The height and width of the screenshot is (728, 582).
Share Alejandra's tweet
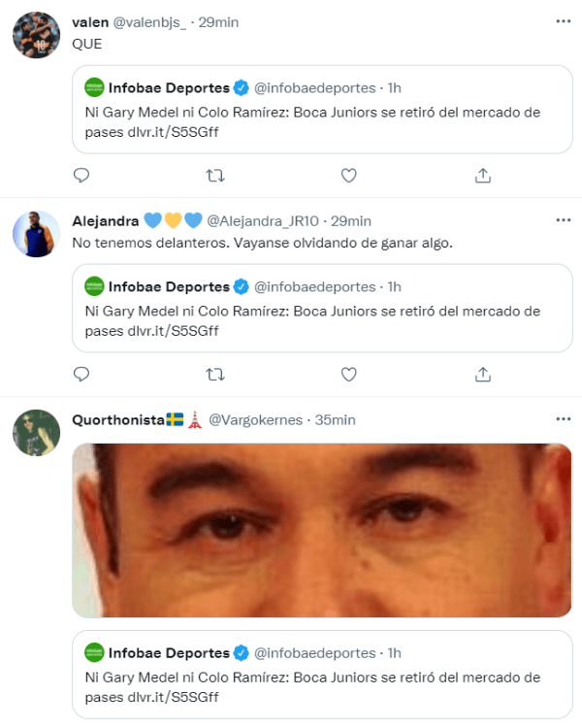[x=482, y=374]
